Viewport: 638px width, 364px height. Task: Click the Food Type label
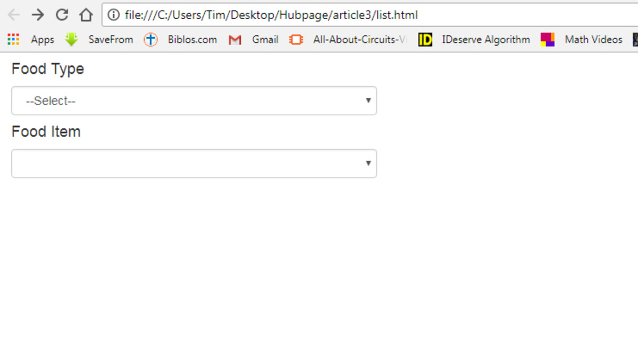pos(47,69)
